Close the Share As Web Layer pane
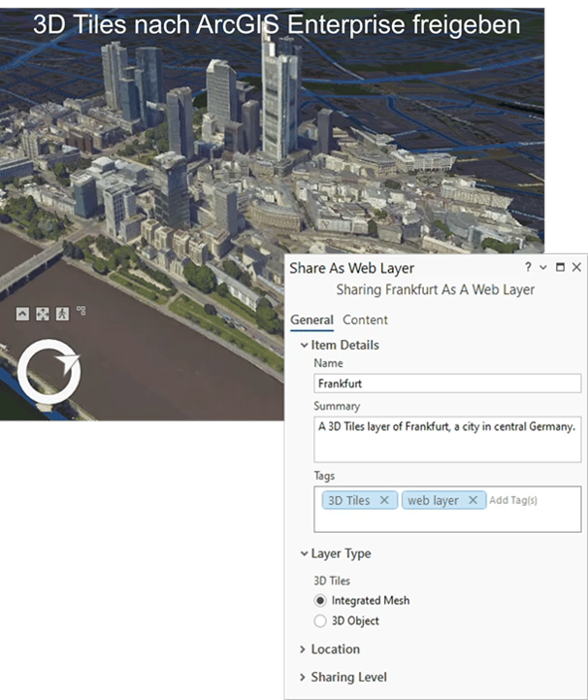Viewport: 588px width, 700px height. click(576, 267)
